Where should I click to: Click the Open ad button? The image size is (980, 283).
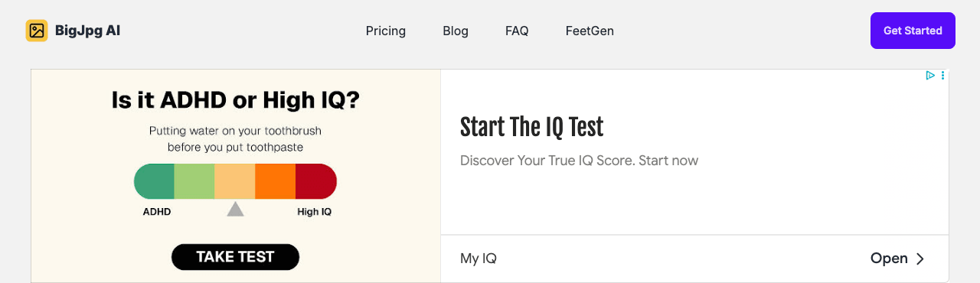tap(897, 259)
